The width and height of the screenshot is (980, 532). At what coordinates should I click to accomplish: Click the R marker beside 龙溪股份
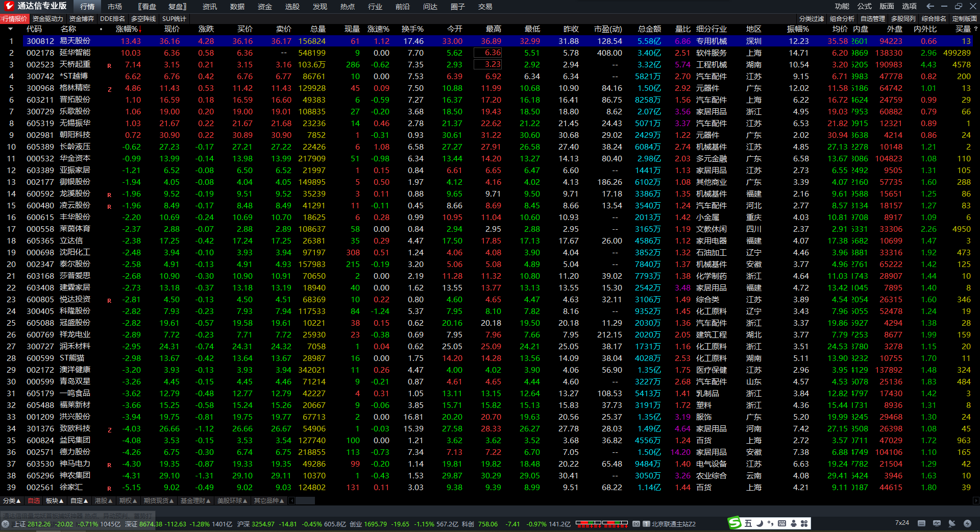109,195
